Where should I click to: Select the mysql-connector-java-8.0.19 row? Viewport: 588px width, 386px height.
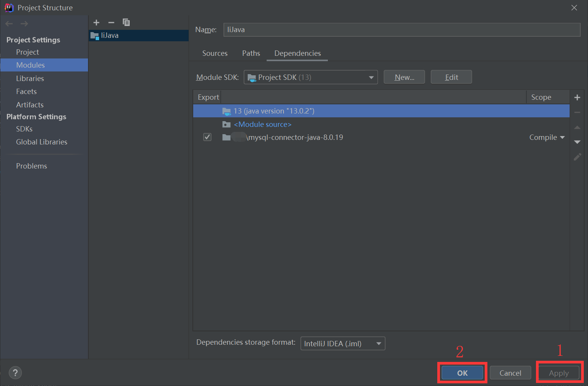[x=381, y=137]
